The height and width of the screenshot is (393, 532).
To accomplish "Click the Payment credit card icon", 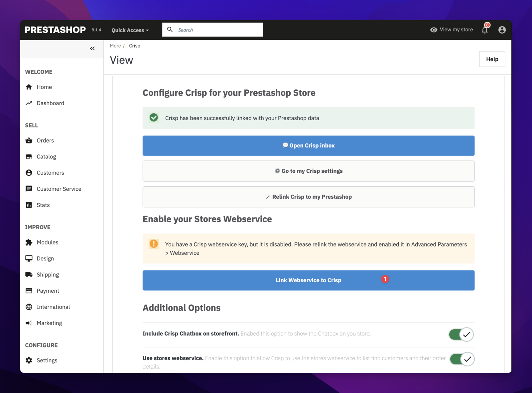I will (29, 291).
